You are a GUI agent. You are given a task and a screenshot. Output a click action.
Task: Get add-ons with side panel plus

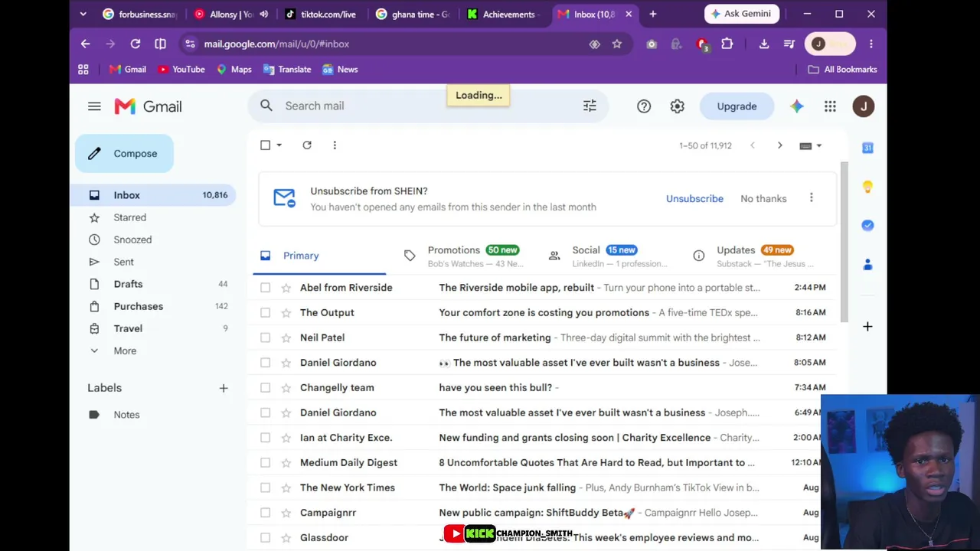coord(867,327)
